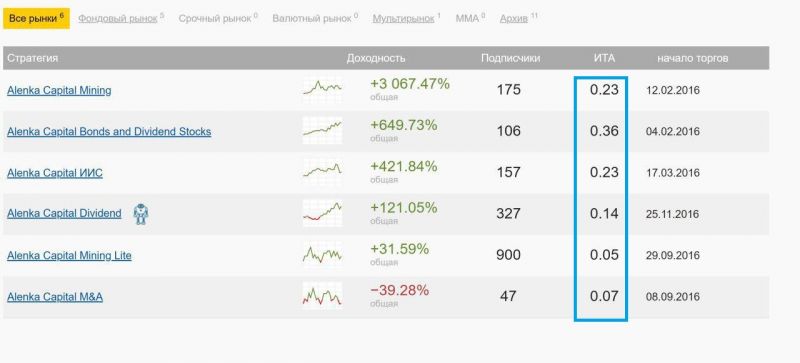
Task: Sort by the Подписчики column header
Action: (510, 58)
